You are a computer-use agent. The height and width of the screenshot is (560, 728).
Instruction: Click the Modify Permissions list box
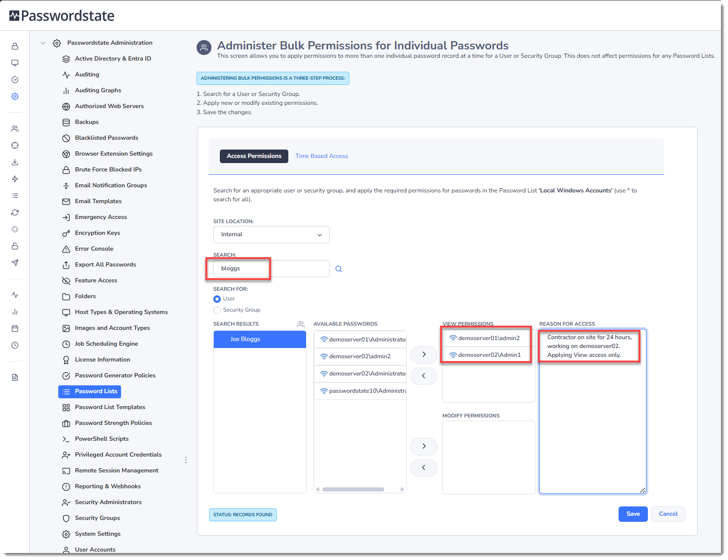tap(489, 458)
